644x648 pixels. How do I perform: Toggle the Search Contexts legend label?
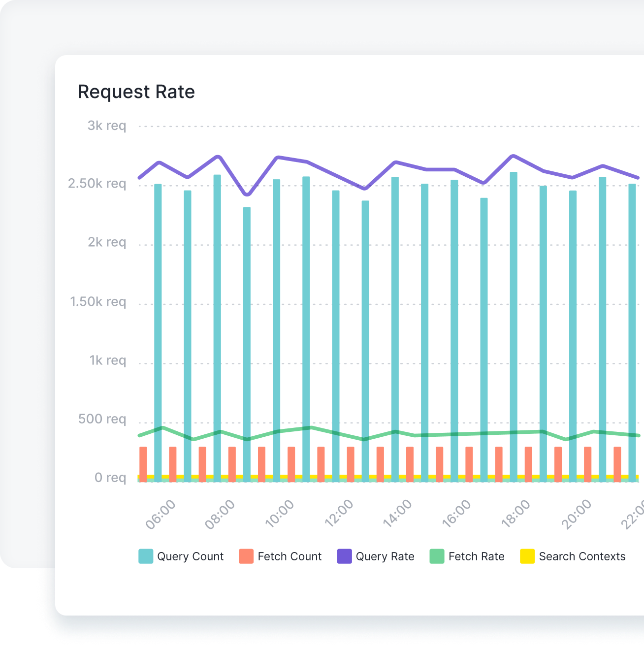click(582, 556)
